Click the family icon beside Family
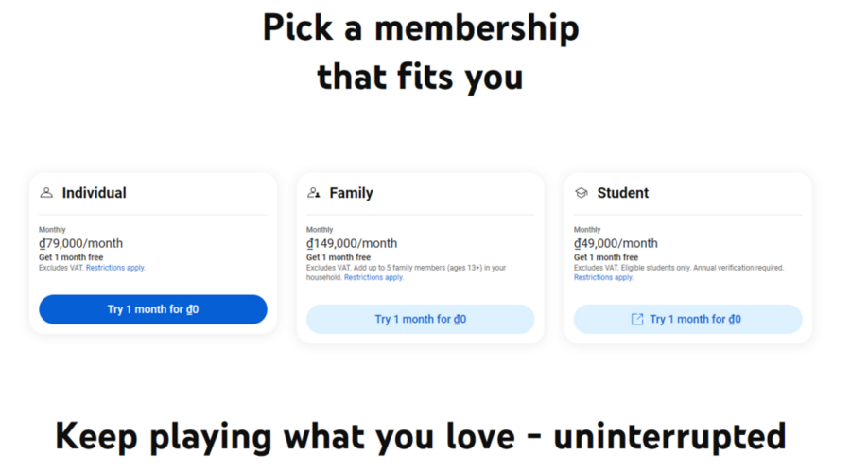Image resolution: width=868 pixels, height=473 pixels. (314, 193)
